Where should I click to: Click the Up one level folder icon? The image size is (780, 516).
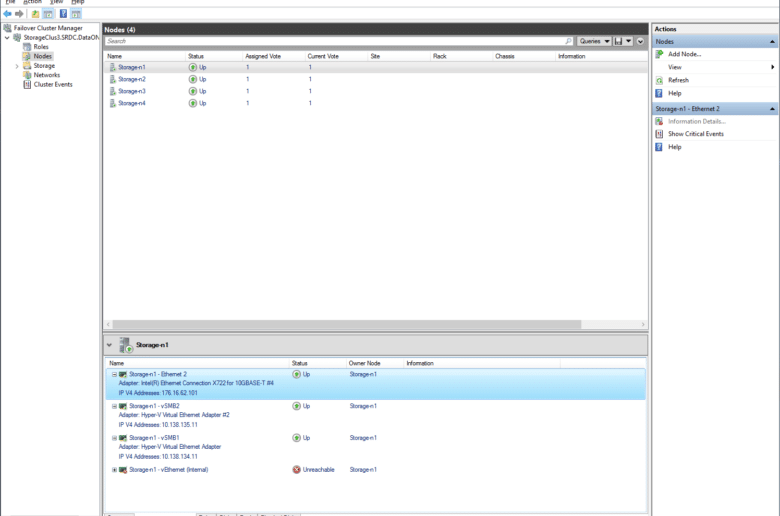(x=35, y=14)
